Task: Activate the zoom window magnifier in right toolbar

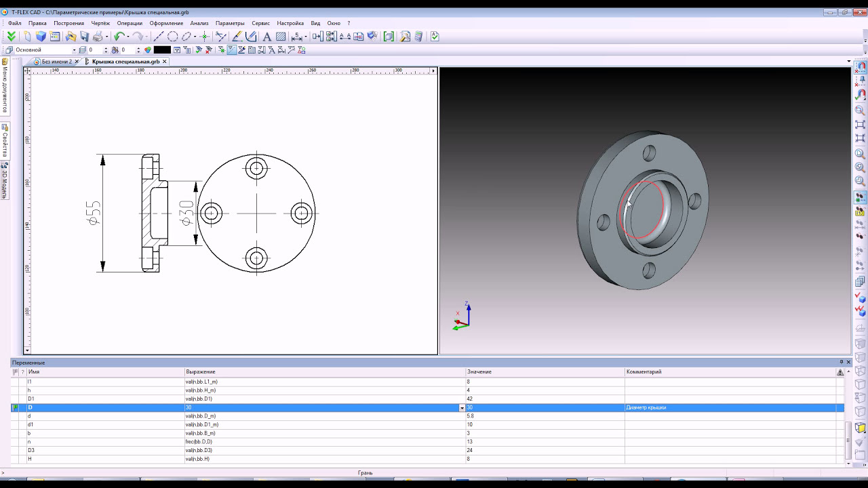Action: point(860,110)
